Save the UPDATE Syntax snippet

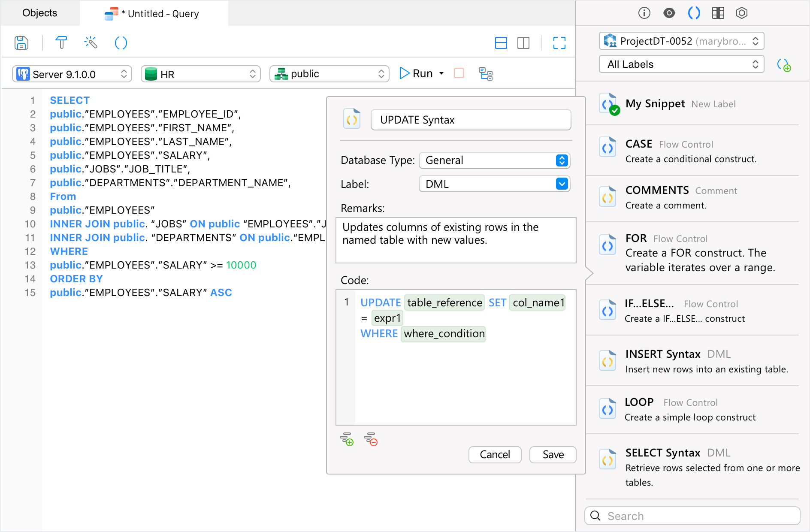[553, 455]
